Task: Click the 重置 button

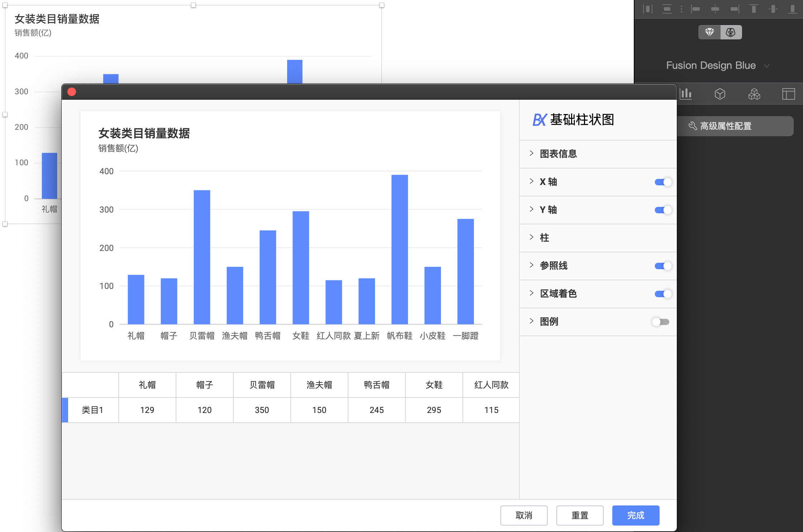Action: pos(580,515)
